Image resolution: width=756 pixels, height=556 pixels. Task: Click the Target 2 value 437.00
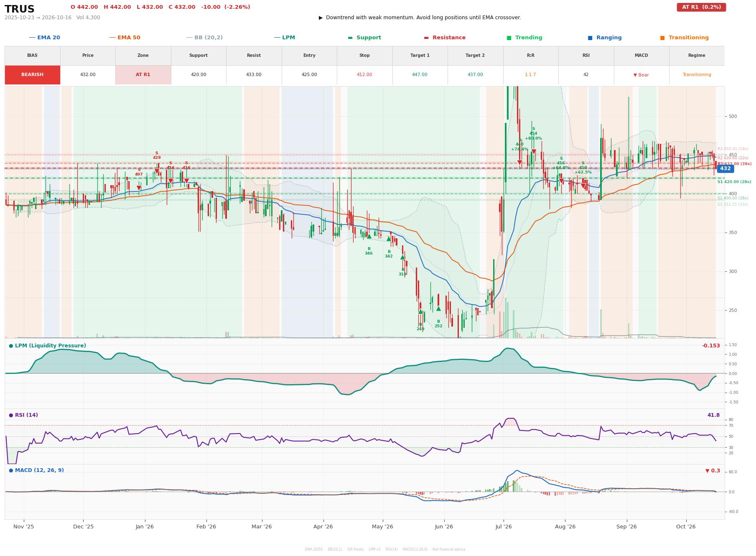point(475,75)
